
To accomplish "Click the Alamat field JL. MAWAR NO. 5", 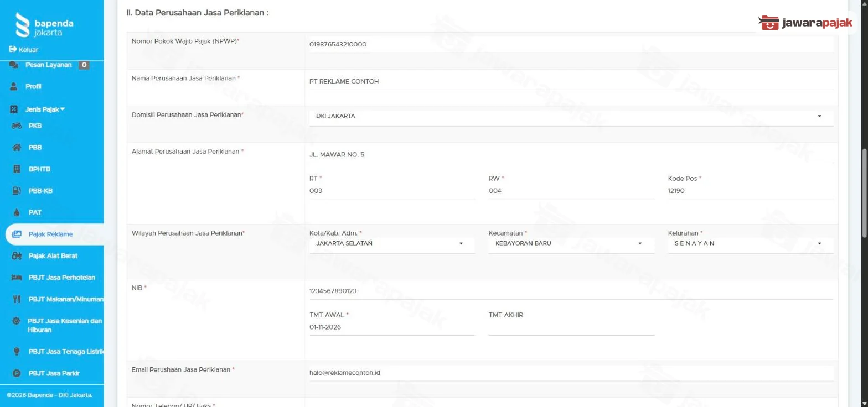I will [571, 155].
